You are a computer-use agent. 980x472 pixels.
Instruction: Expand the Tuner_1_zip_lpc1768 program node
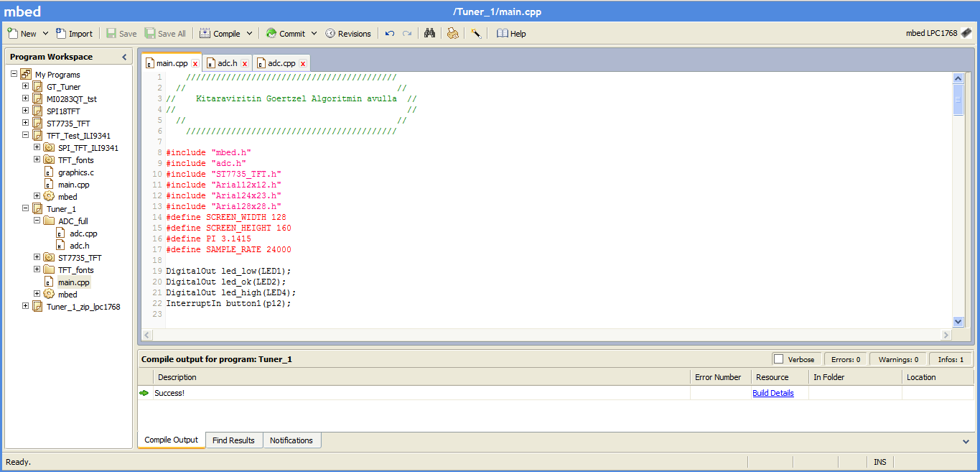click(x=26, y=306)
